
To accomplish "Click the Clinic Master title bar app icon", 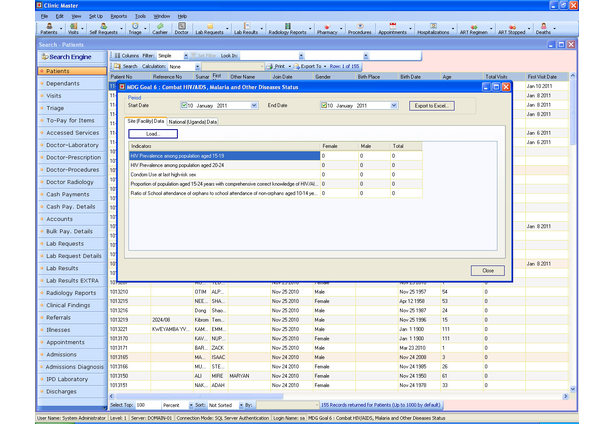I will point(39,5).
